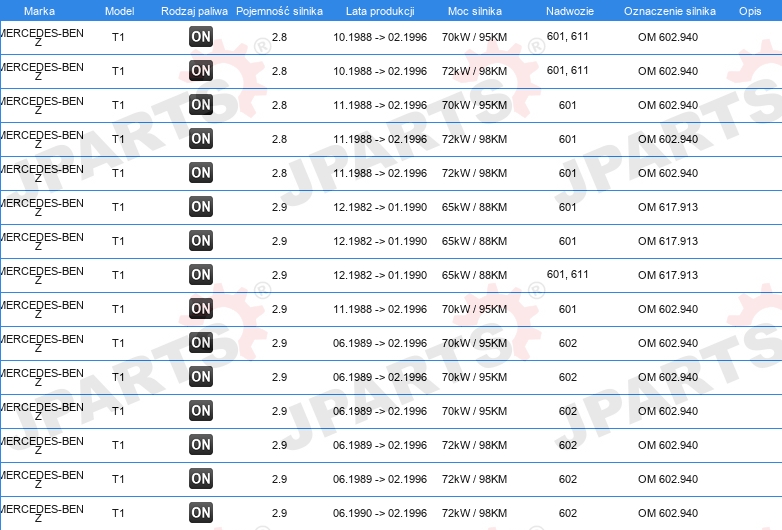Viewport: 782px width, 530px height.
Task: Sort by the Rodzaj paliwa column header
Action: coord(194,11)
